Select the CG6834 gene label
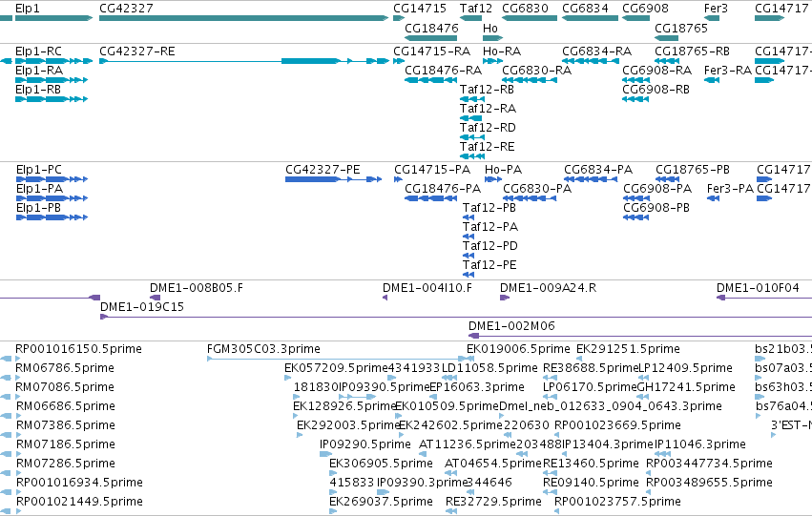 pos(585,9)
